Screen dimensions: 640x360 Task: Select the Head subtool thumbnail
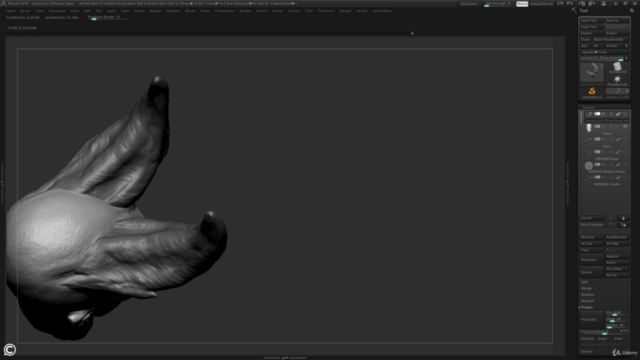click(x=589, y=128)
